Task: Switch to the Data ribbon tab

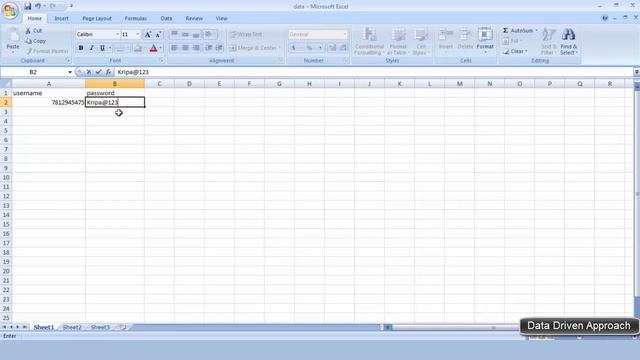Action: [166, 18]
